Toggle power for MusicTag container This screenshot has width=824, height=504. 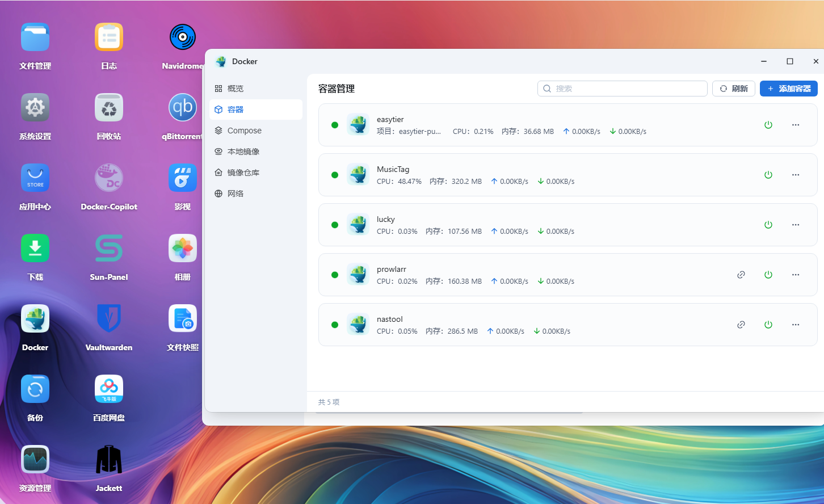click(x=768, y=175)
